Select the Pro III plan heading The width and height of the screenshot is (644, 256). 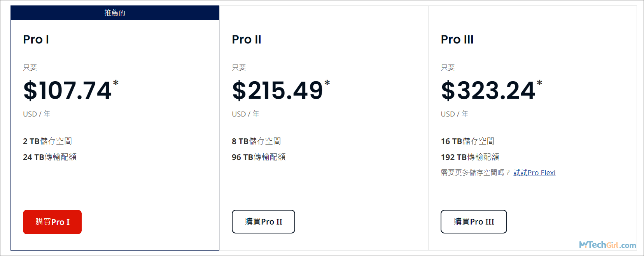(457, 40)
